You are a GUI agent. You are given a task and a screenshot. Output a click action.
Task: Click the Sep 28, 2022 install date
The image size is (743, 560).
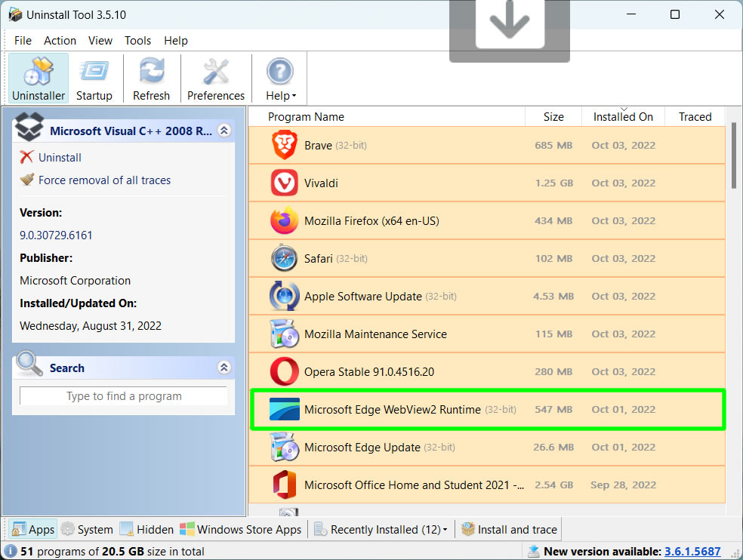point(623,485)
